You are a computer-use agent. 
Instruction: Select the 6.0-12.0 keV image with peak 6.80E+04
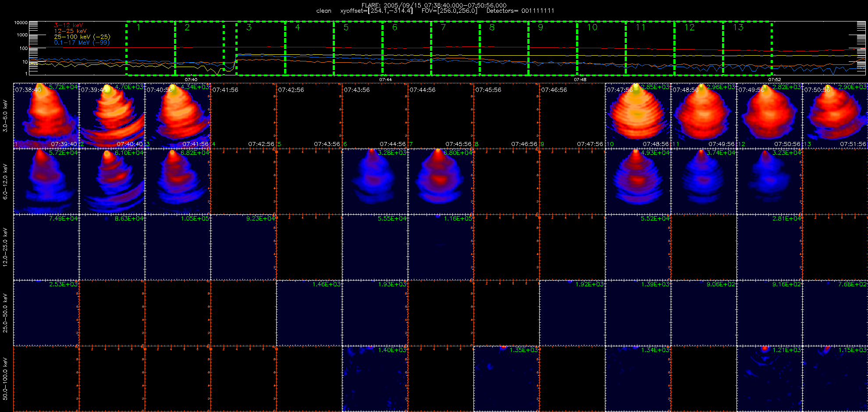(x=441, y=181)
